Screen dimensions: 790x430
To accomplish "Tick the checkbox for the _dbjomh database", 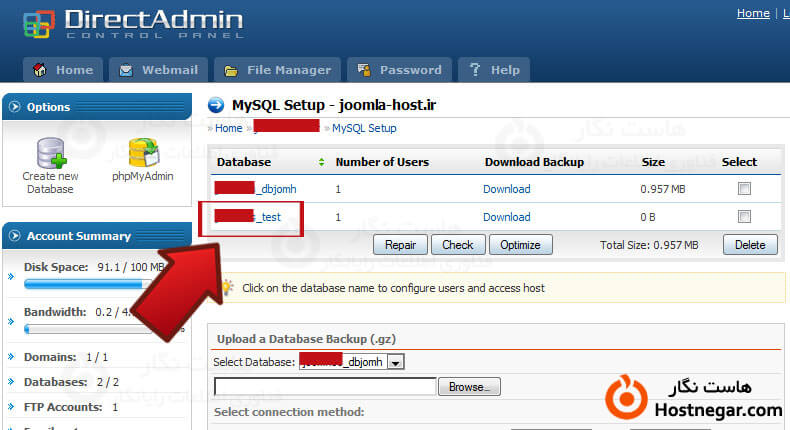I will 744,189.
